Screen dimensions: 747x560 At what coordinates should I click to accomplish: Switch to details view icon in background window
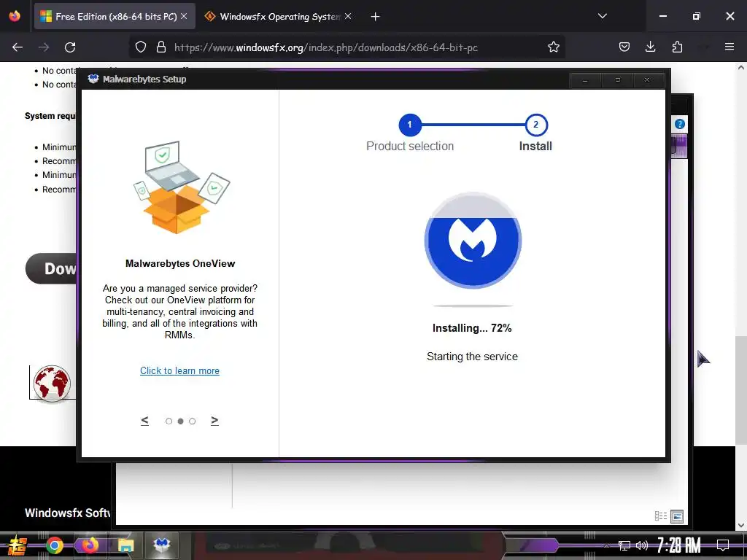[661, 516]
